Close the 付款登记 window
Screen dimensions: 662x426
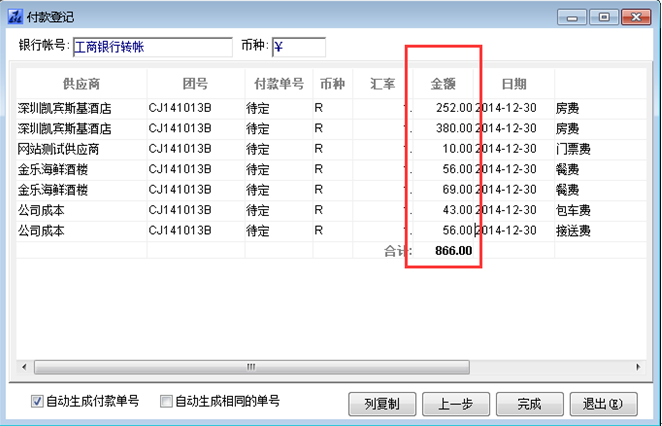click(636, 17)
